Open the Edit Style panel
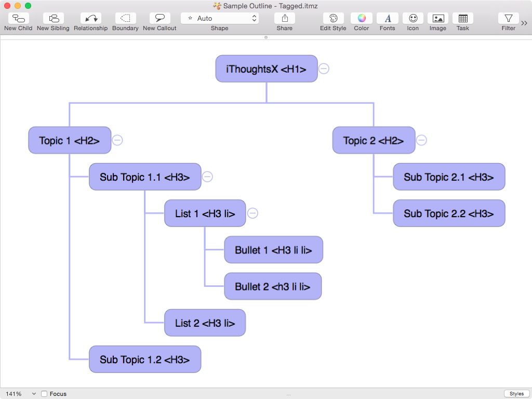This screenshot has height=399, width=532. click(x=333, y=18)
